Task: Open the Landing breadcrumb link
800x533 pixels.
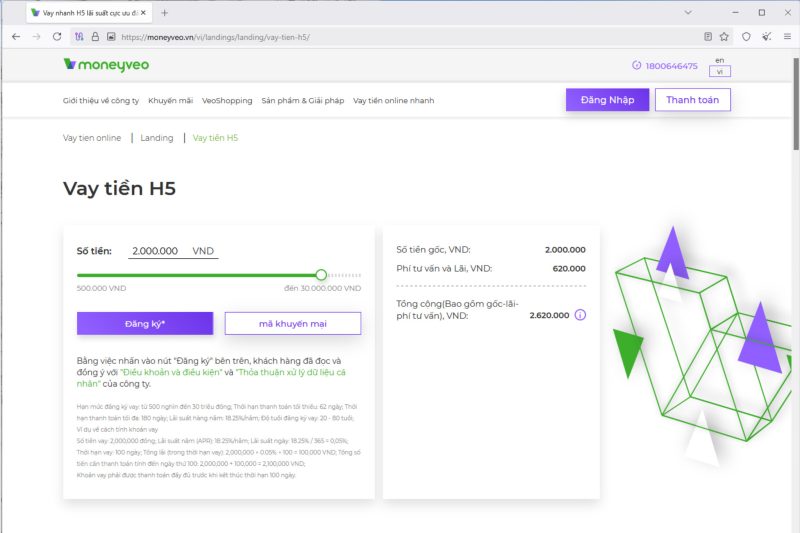Action: (x=157, y=138)
